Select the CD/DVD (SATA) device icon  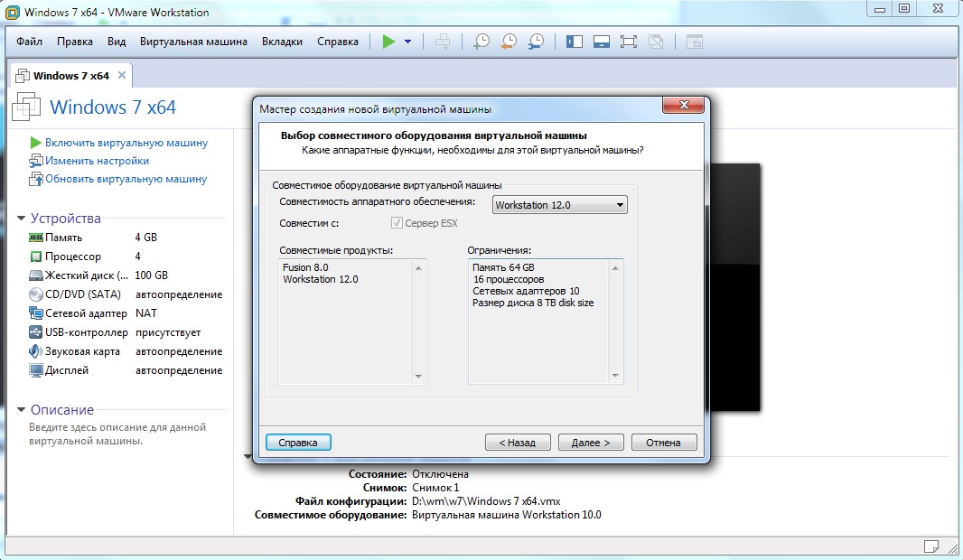click(x=35, y=294)
